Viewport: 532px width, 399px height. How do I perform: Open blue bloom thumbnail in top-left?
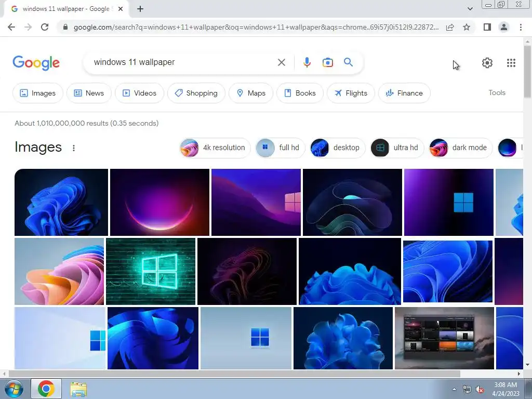tap(61, 202)
